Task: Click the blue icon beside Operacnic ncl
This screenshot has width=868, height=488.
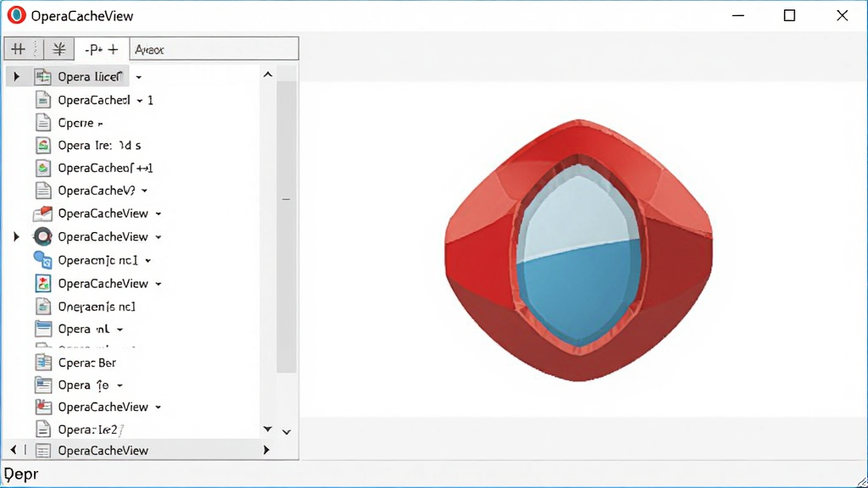Action: tap(42, 259)
